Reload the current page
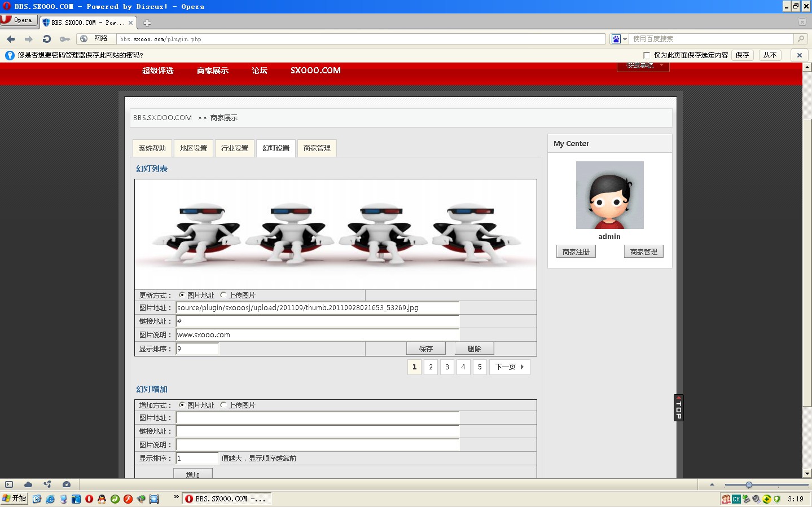812x507 pixels. (x=47, y=39)
